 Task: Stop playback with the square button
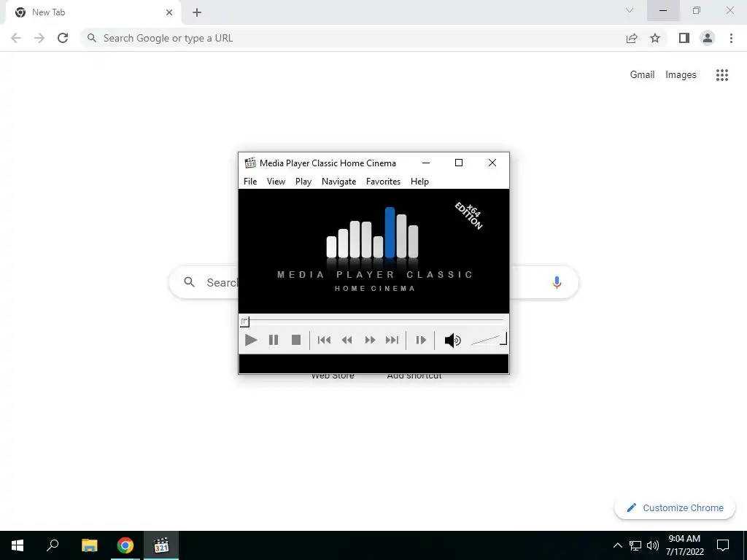point(296,340)
